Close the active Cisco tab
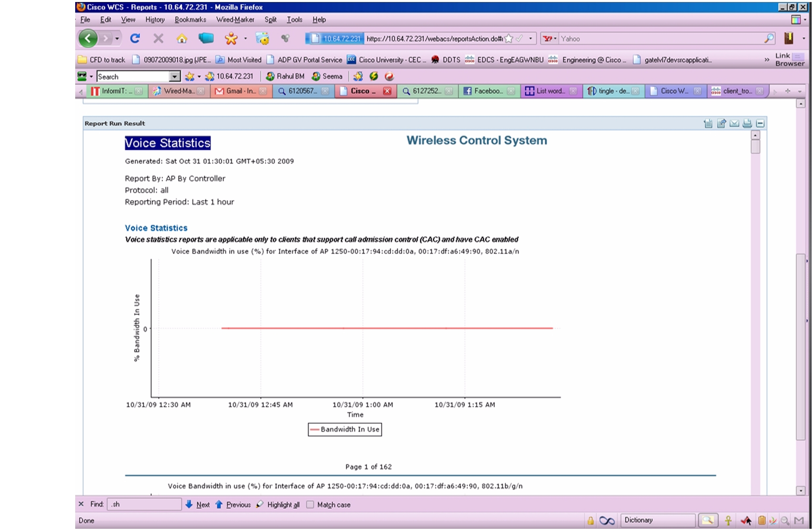The width and height of the screenshot is (812, 532). [x=387, y=91]
